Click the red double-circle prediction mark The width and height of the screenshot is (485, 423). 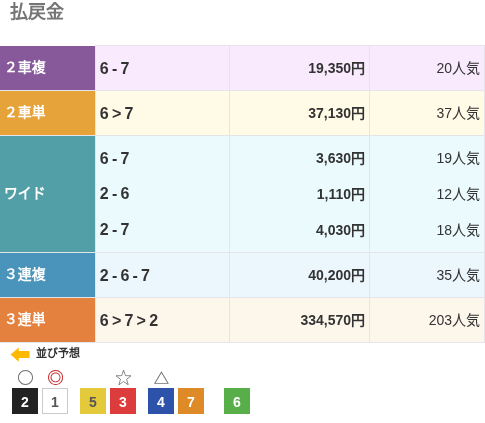(x=55, y=378)
